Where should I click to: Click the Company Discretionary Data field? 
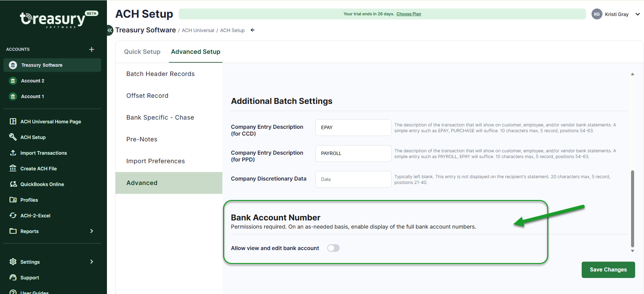point(353,179)
